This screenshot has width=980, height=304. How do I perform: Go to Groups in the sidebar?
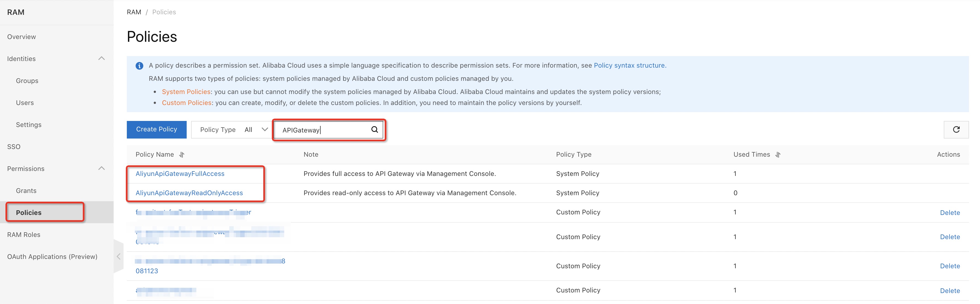tap(27, 81)
